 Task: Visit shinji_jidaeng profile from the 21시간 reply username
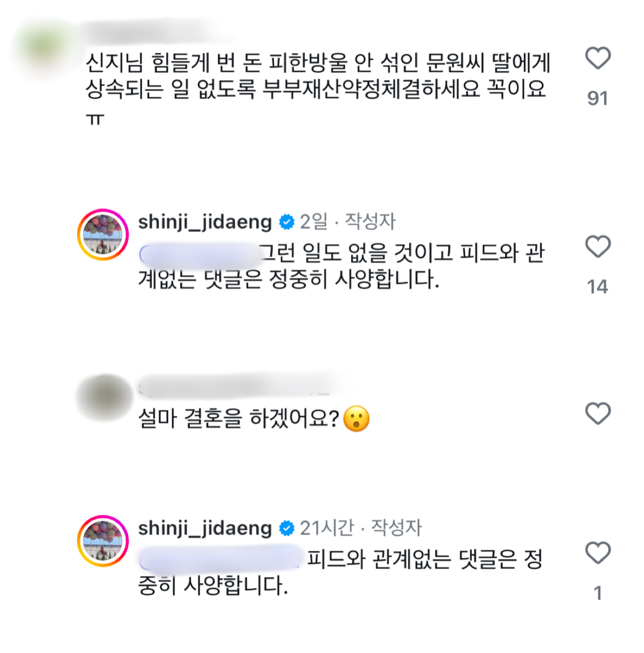(205, 528)
